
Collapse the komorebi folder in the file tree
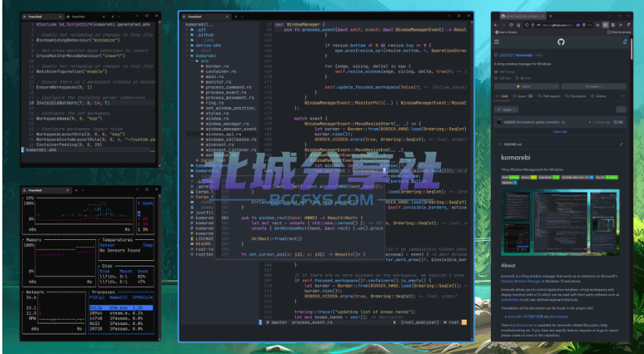coord(187,55)
